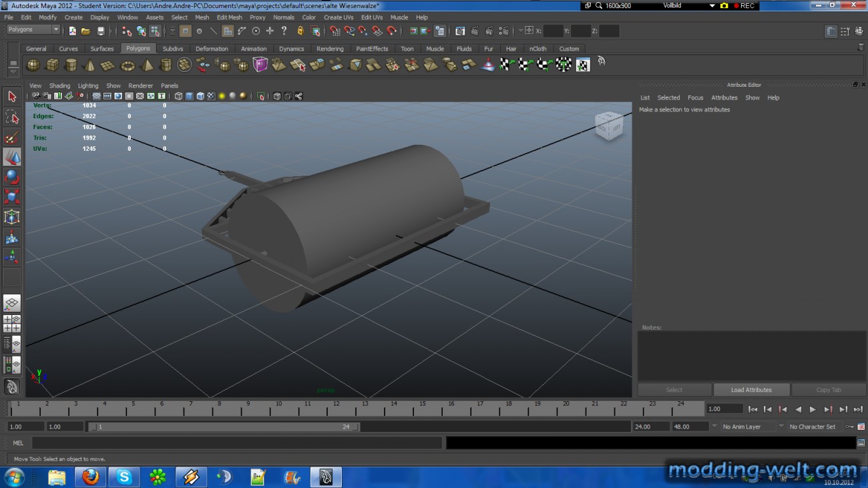Click the view cube in viewport

coord(609,126)
